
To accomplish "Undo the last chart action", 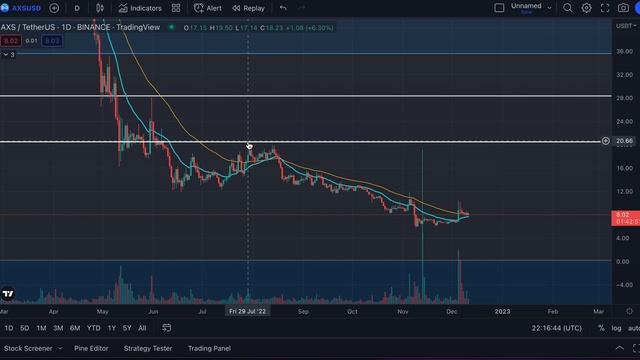I will (x=283, y=8).
